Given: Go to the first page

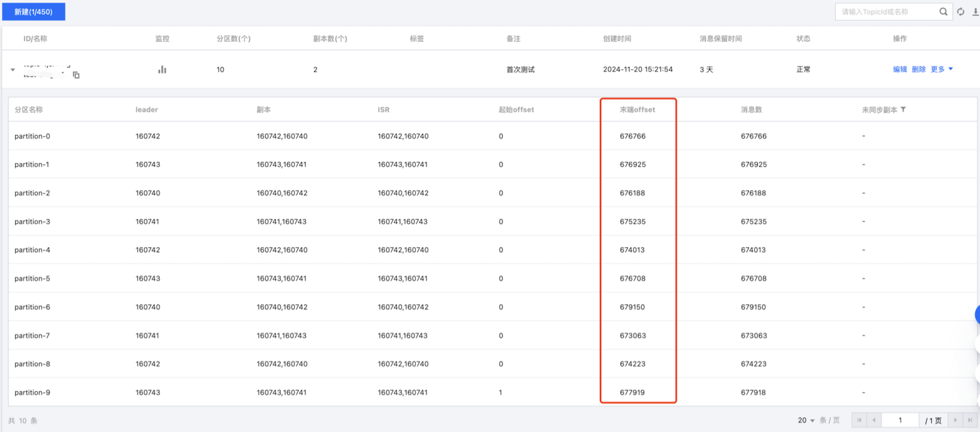Looking at the screenshot, I should tap(859, 420).
